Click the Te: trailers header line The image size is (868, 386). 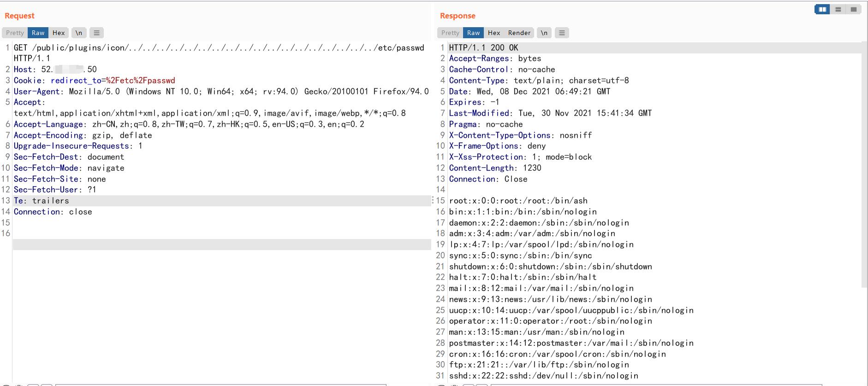pos(42,201)
